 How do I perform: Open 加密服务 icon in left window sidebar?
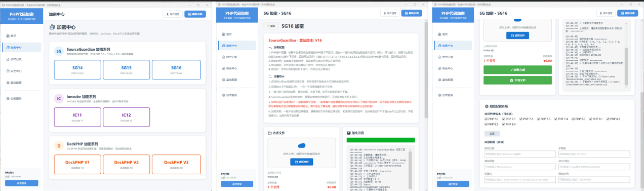pyautogui.click(x=8, y=98)
